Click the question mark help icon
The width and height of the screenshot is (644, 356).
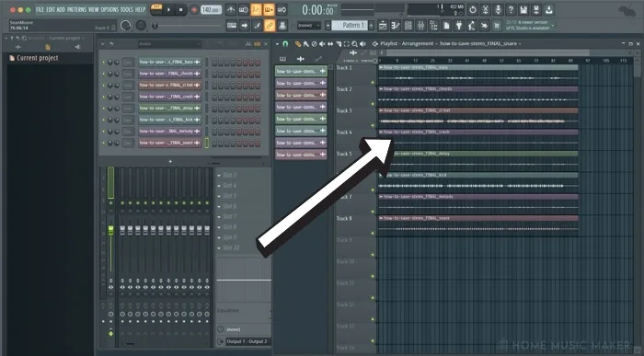tap(511, 10)
